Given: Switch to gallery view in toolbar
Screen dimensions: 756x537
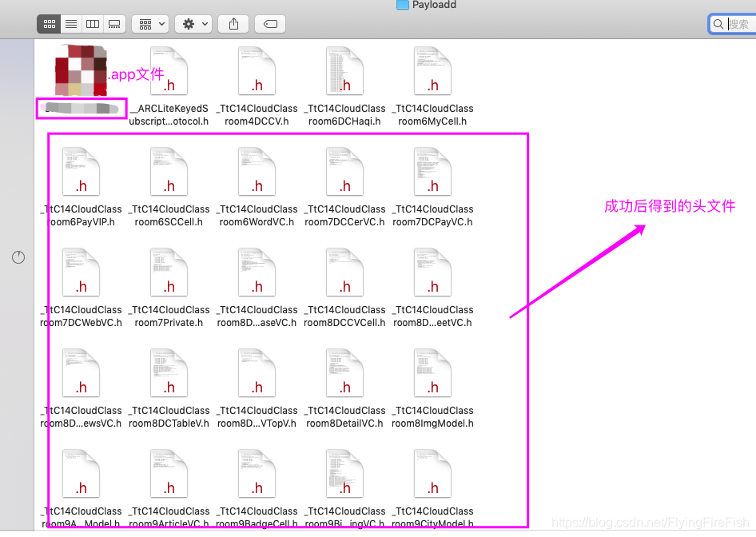Looking at the screenshot, I should coord(114,24).
